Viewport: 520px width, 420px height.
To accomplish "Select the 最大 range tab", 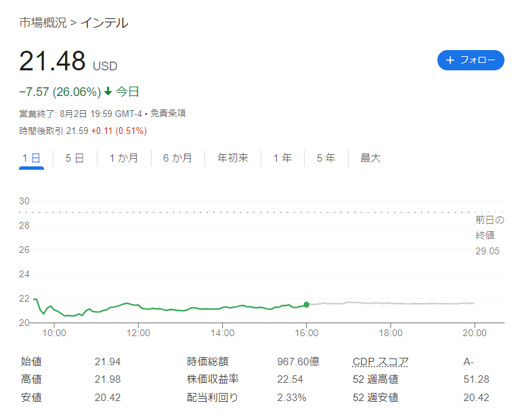I will [370, 158].
